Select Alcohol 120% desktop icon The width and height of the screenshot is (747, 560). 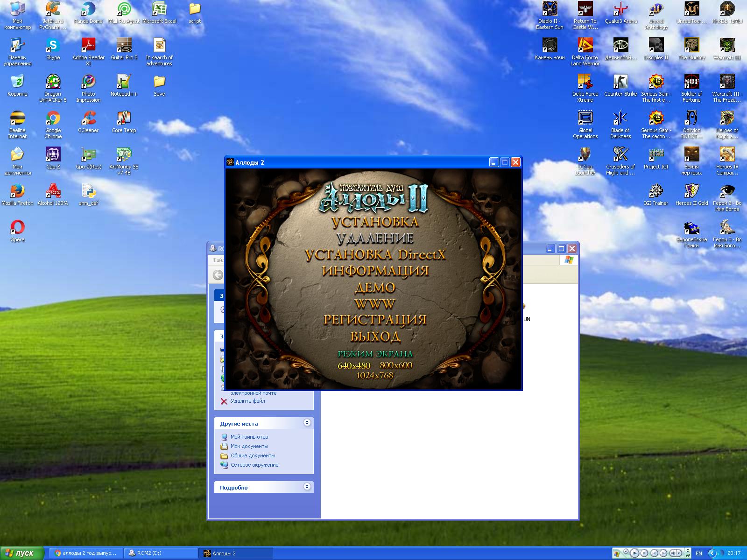53,195
